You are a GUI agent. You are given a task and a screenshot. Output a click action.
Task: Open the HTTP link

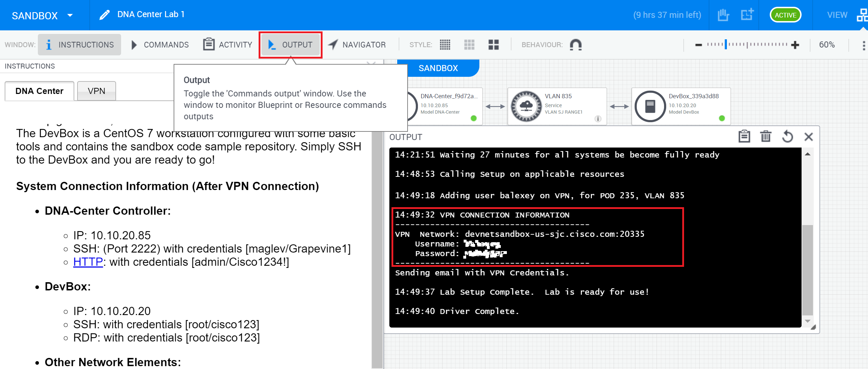(88, 262)
